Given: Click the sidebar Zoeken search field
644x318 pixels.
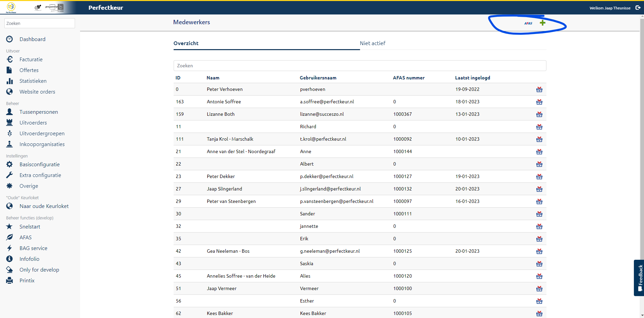Looking at the screenshot, I should point(40,23).
